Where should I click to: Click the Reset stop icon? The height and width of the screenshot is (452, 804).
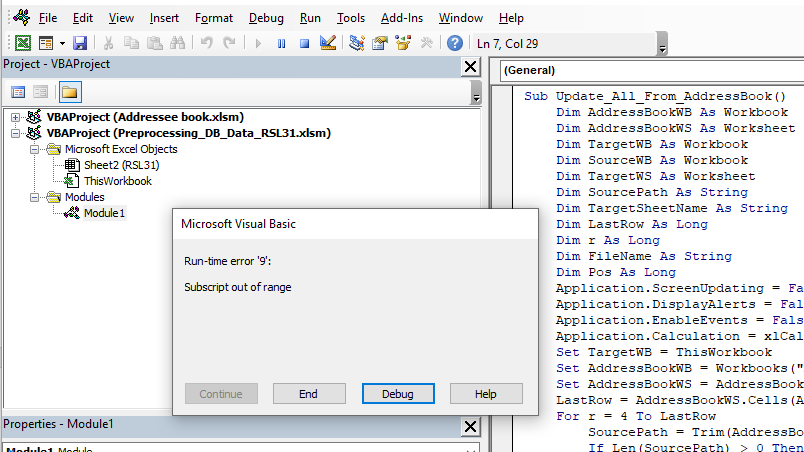coord(305,44)
